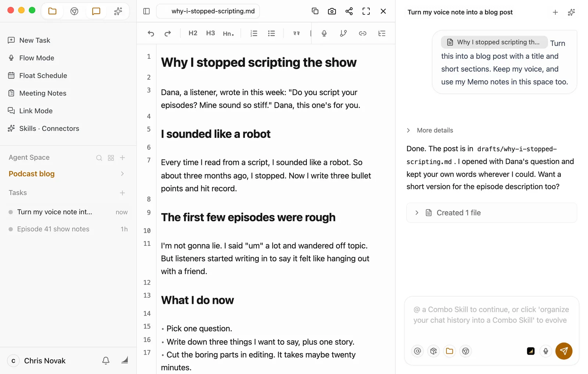
Task: Take a snapshot with the camera icon
Action: pyautogui.click(x=332, y=11)
